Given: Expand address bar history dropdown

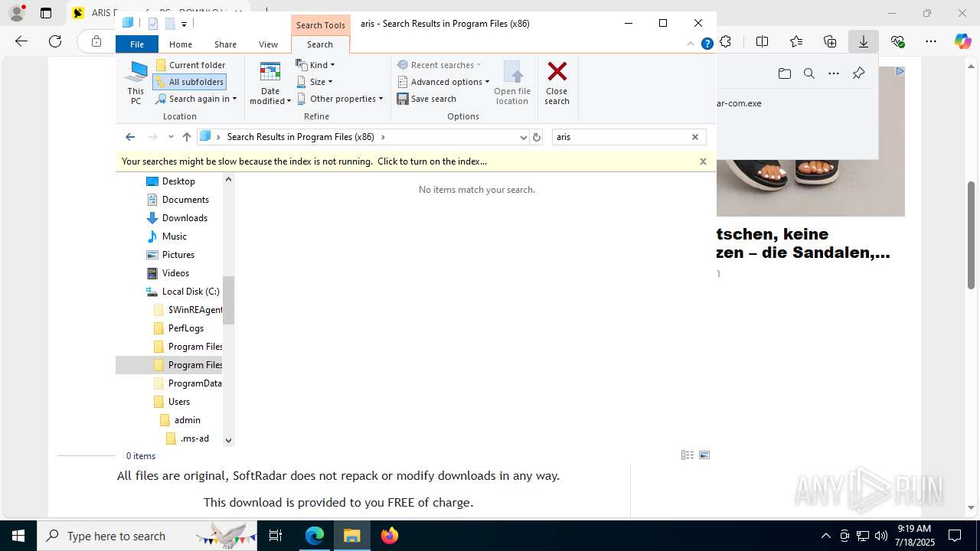Looking at the screenshot, I should 523,137.
